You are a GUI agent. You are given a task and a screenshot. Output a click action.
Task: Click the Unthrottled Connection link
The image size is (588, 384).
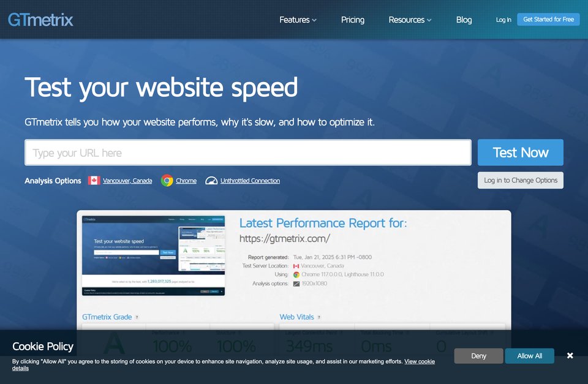(x=250, y=181)
